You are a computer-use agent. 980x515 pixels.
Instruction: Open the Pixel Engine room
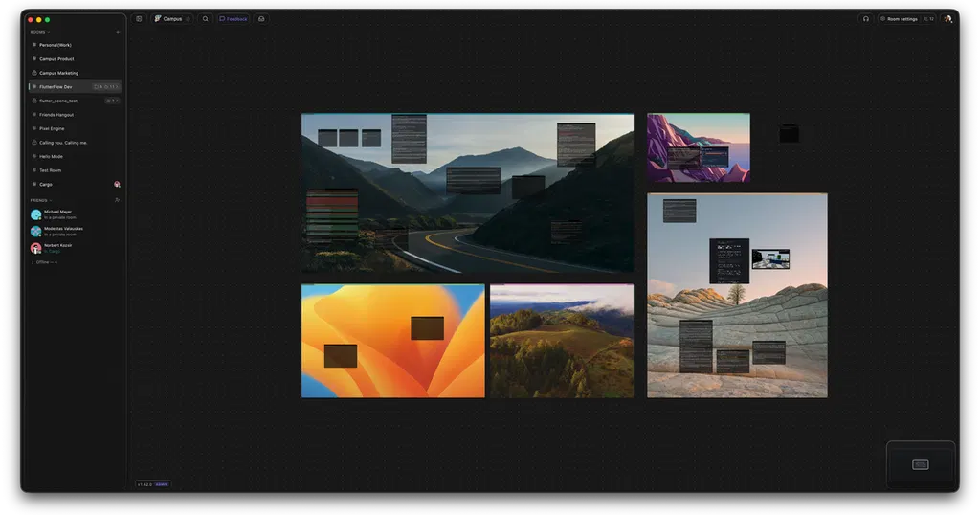pos(75,128)
